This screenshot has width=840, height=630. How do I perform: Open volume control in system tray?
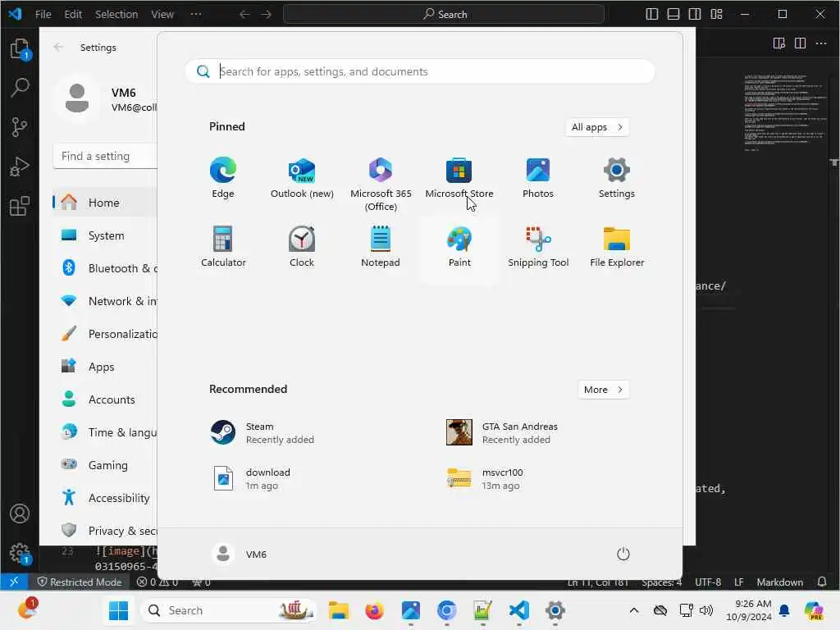706,610
